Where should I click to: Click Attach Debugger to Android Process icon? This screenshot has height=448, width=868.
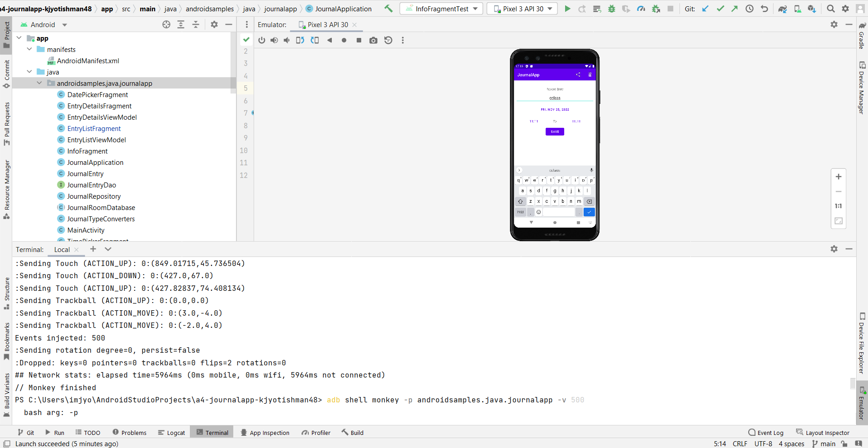pyautogui.click(x=656, y=9)
